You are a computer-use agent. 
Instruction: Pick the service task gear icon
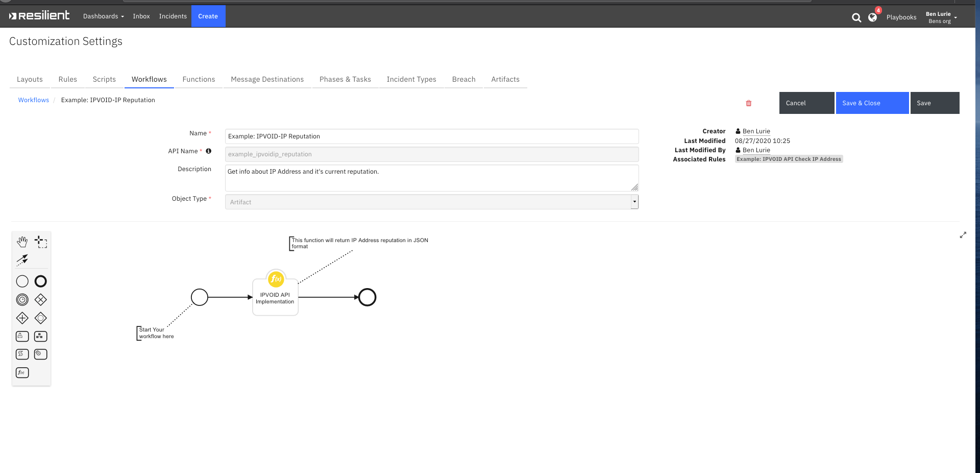coord(41,354)
